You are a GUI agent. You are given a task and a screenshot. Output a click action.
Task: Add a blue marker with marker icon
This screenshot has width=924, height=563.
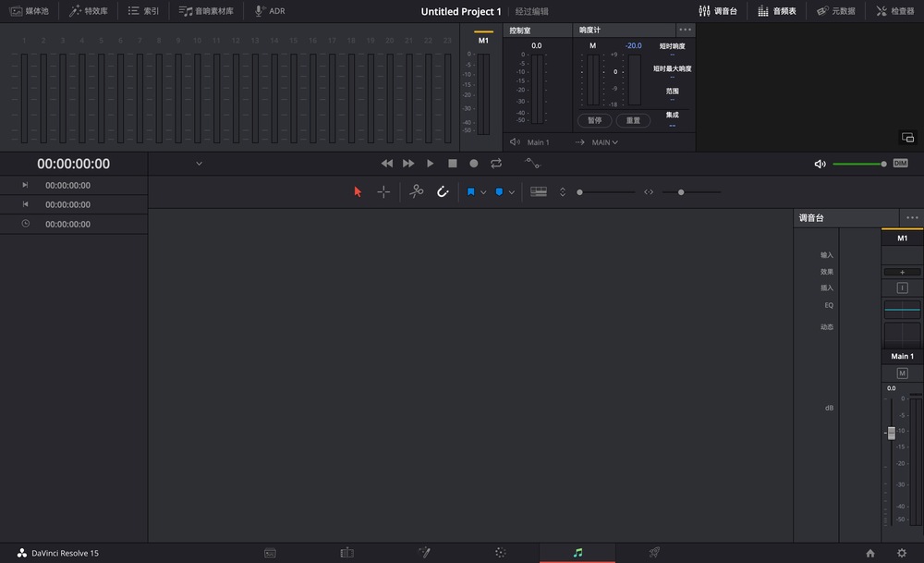click(499, 191)
